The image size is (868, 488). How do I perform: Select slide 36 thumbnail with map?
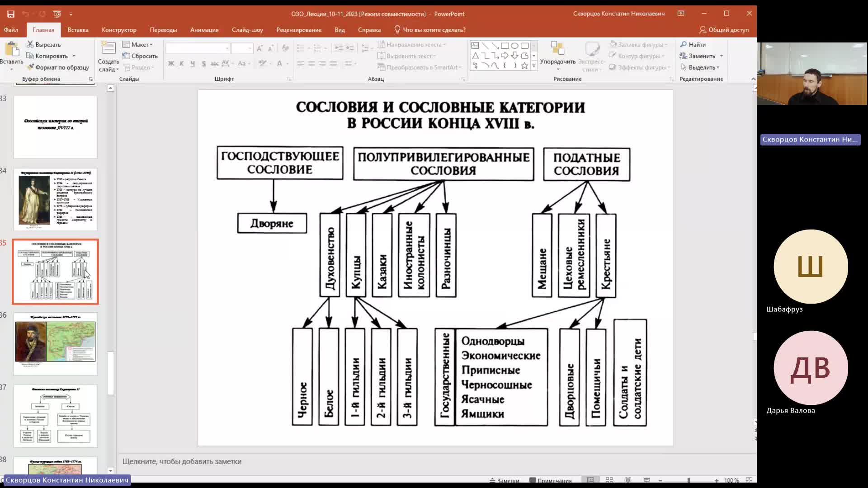coord(56,343)
